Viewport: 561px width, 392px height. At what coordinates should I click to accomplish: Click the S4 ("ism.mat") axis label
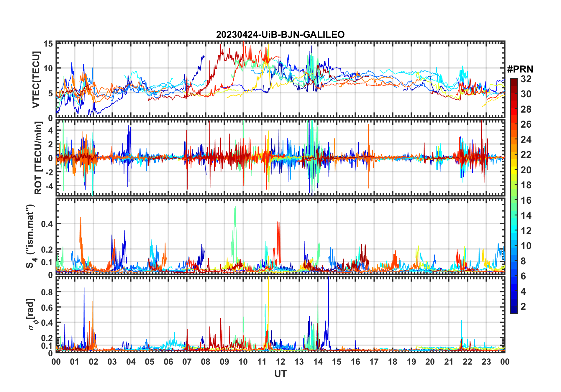[30, 236]
